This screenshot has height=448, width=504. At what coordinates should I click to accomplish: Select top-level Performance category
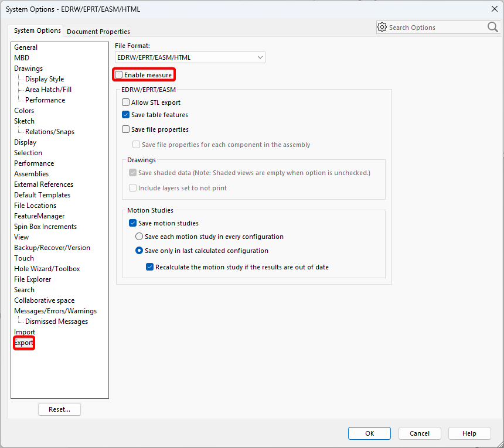pos(34,163)
